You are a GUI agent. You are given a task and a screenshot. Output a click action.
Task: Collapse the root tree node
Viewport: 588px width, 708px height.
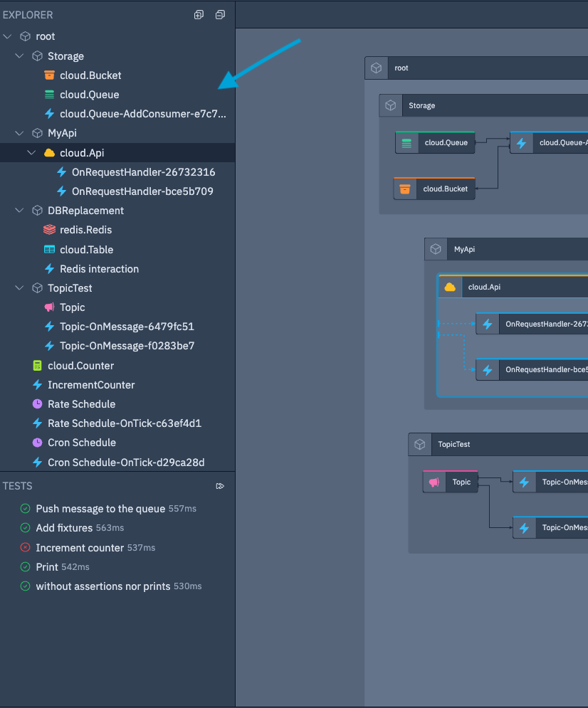coord(7,36)
